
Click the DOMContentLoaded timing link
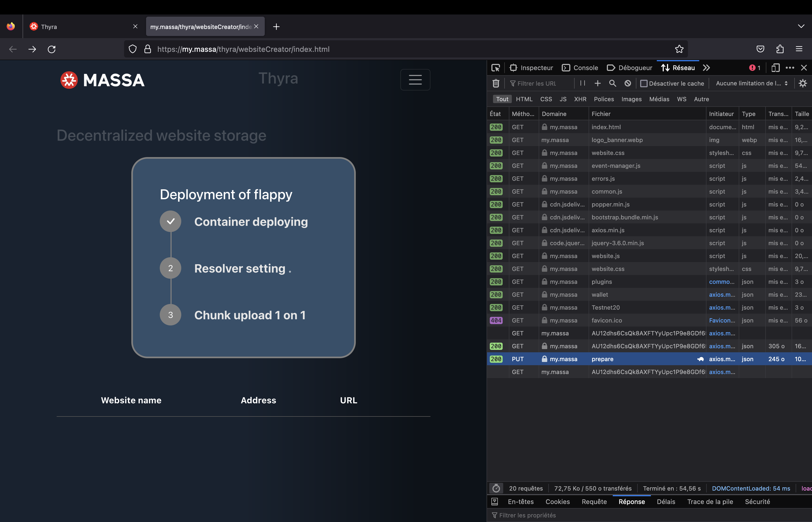click(x=751, y=488)
